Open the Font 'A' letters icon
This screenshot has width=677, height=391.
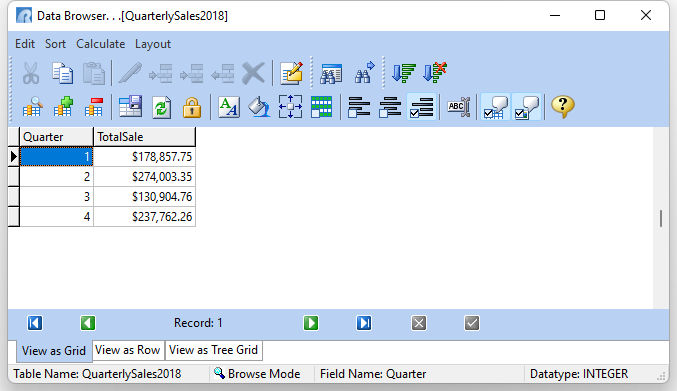coord(229,107)
